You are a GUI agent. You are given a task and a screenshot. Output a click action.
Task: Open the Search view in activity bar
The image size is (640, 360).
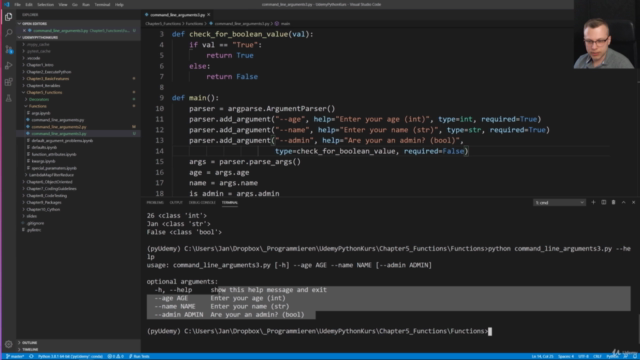tap(9, 33)
